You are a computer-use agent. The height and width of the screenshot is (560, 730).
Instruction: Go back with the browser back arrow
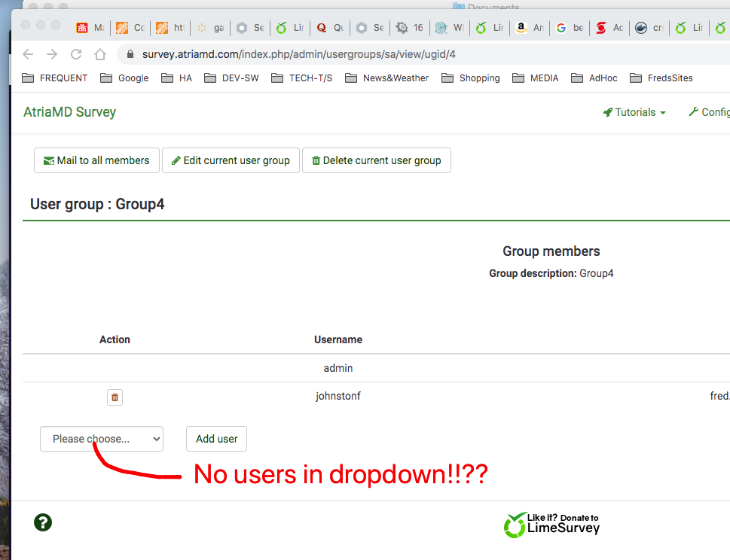tap(28, 54)
